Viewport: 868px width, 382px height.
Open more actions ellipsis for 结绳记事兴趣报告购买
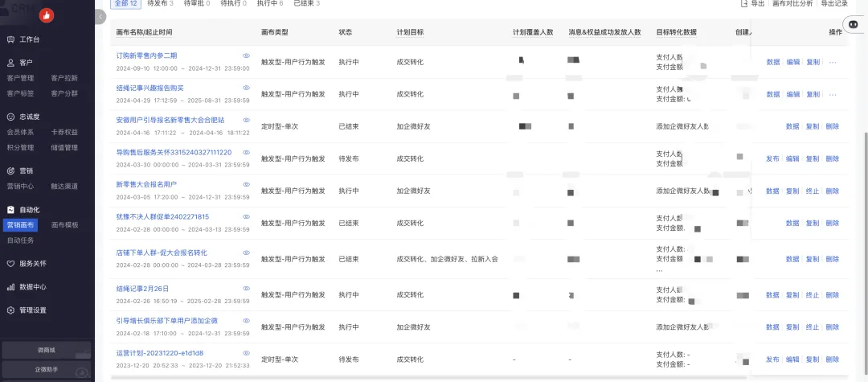coord(832,94)
